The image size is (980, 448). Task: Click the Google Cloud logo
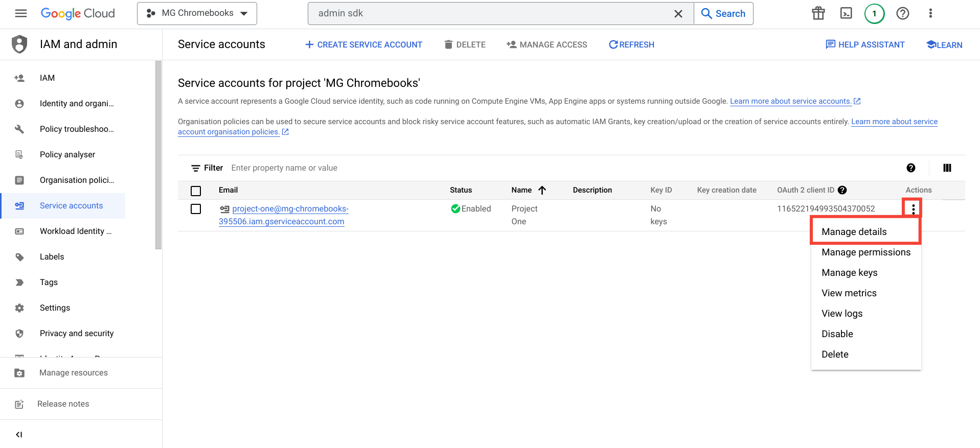click(78, 14)
